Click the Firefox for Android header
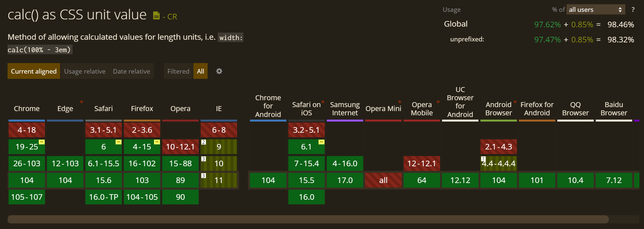Image resolution: width=644 pixels, height=229 pixels. (x=537, y=108)
